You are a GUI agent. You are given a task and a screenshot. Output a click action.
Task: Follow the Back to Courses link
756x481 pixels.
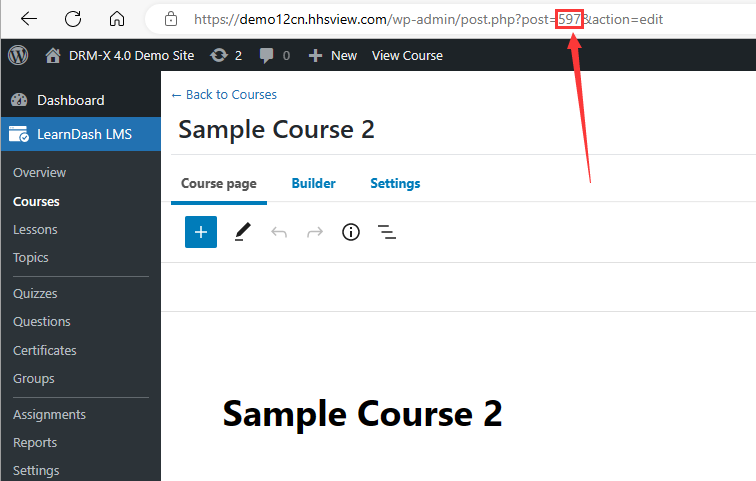coord(224,95)
